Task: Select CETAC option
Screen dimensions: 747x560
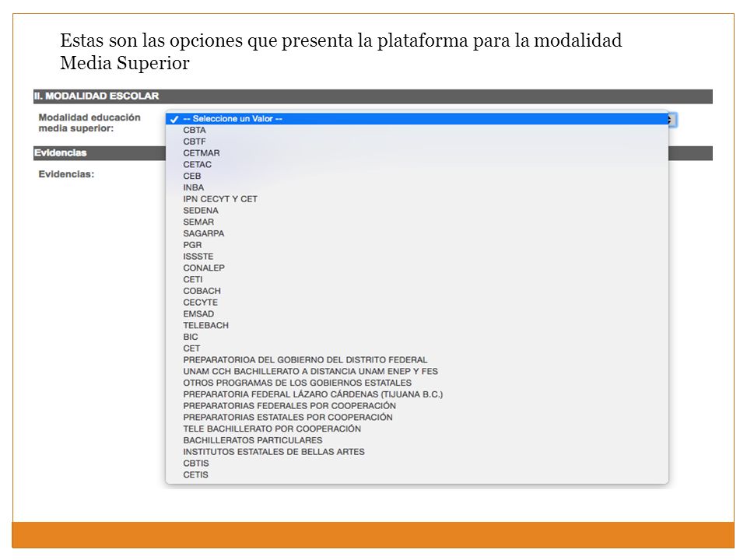Action: 417,165
